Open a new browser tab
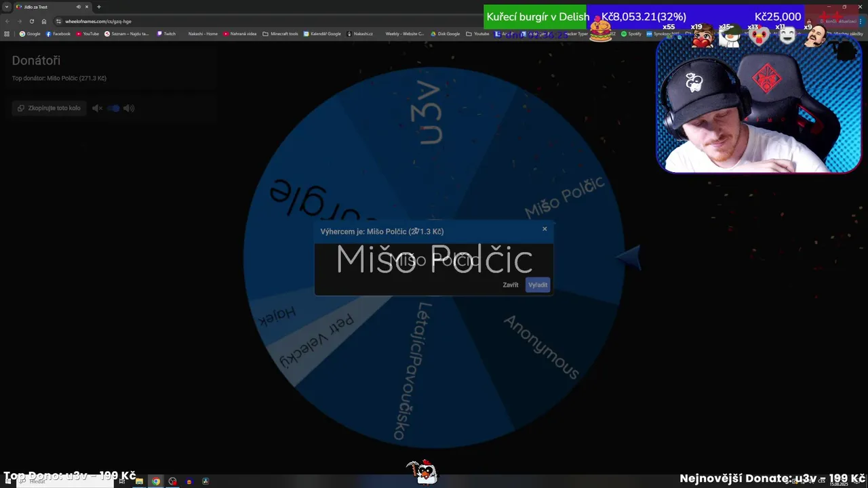 (x=99, y=7)
